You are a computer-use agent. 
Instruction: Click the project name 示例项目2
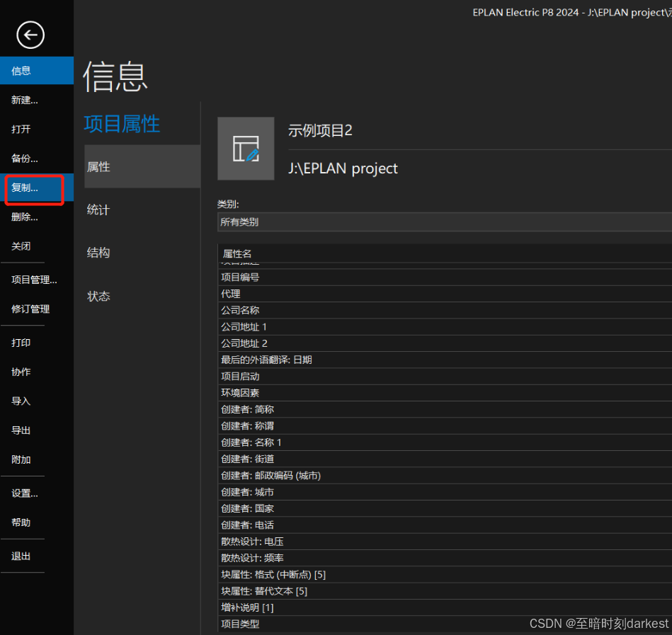(320, 130)
